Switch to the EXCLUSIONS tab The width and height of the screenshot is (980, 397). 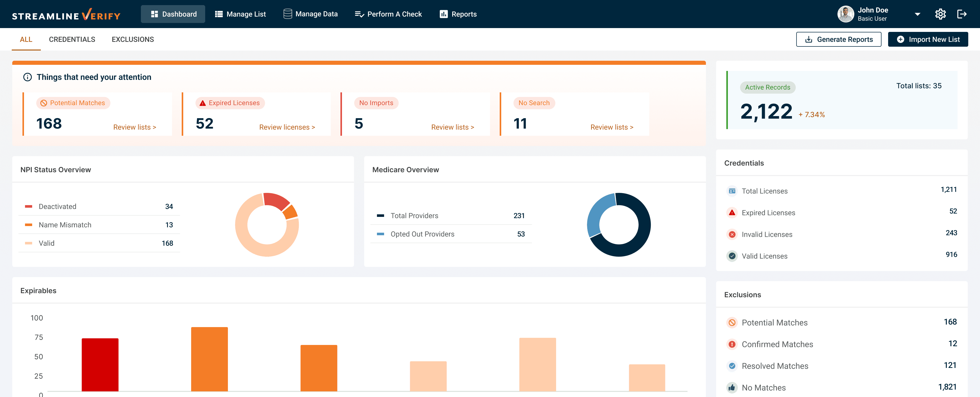(133, 39)
